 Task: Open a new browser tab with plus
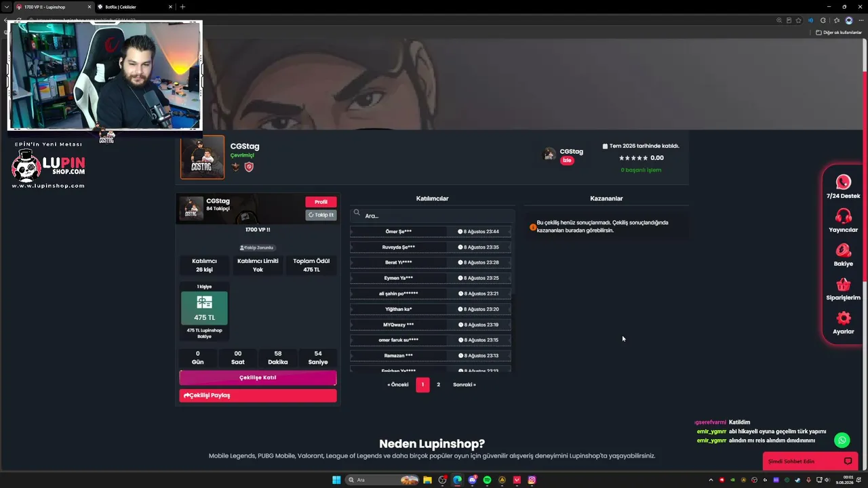(x=182, y=7)
